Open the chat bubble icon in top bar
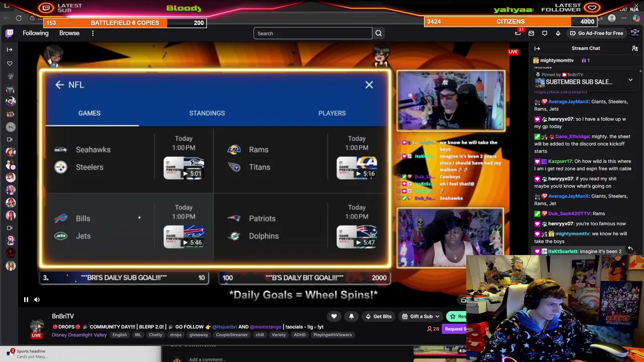The width and height of the screenshot is (644, 362). pos(544,33)
